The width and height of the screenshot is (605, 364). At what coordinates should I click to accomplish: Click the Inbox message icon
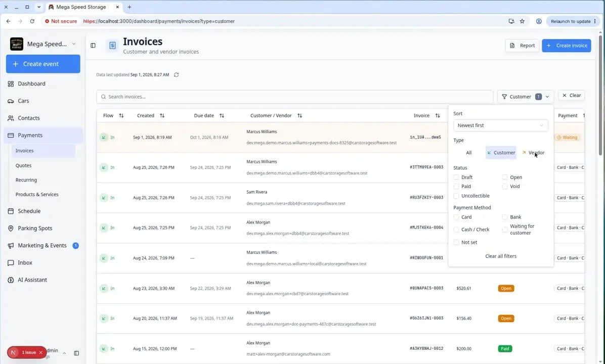pos(11,262)
